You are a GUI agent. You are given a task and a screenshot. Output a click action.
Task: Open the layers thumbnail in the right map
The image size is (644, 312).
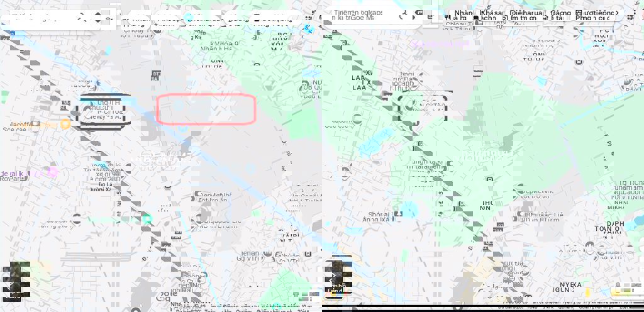[x=338, y=275]
